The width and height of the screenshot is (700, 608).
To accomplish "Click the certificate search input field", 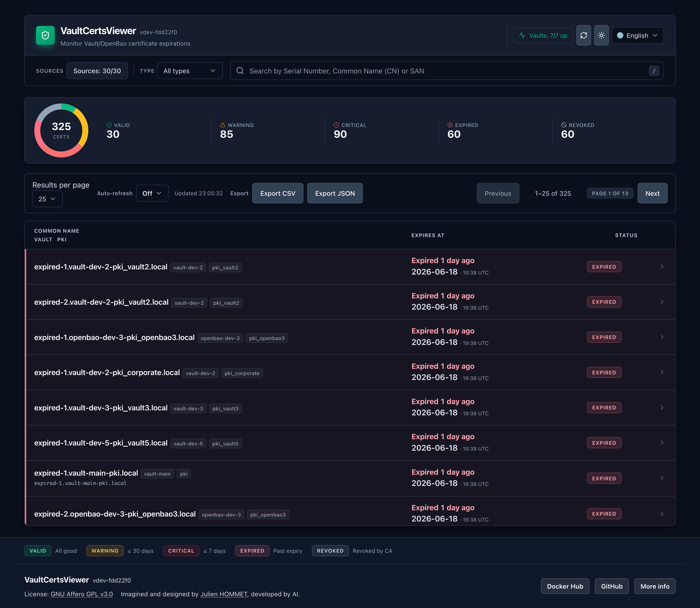I will tap(447, 71).
